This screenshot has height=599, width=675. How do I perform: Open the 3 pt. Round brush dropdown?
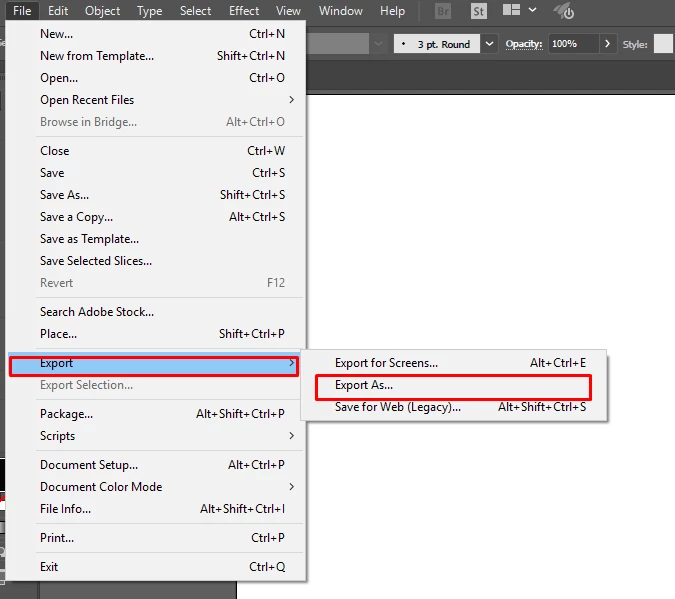point(489,44)
